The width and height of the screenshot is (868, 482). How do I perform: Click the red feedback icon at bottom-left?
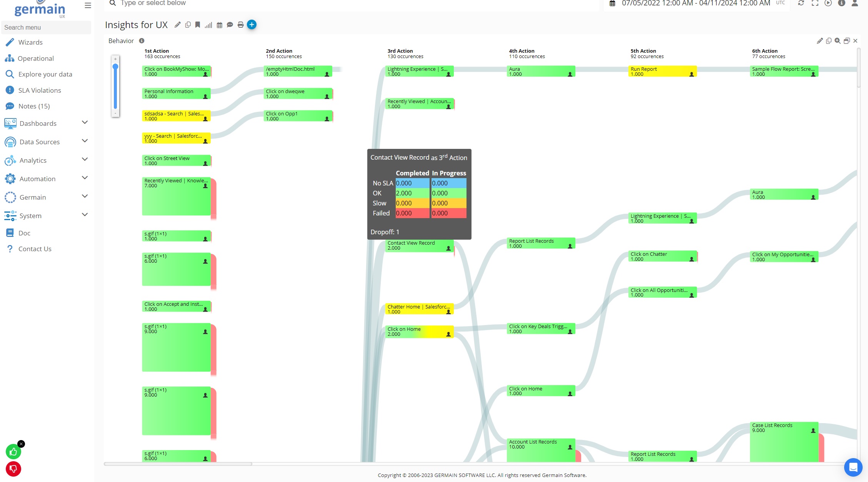coord(14,469)
